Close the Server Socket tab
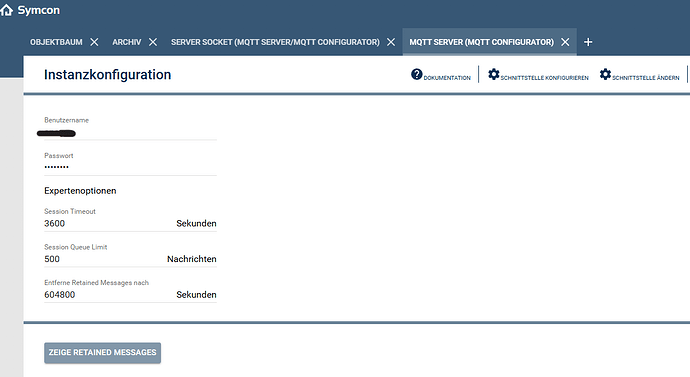Viewport: 690px width, 377px height. (391, 42)
